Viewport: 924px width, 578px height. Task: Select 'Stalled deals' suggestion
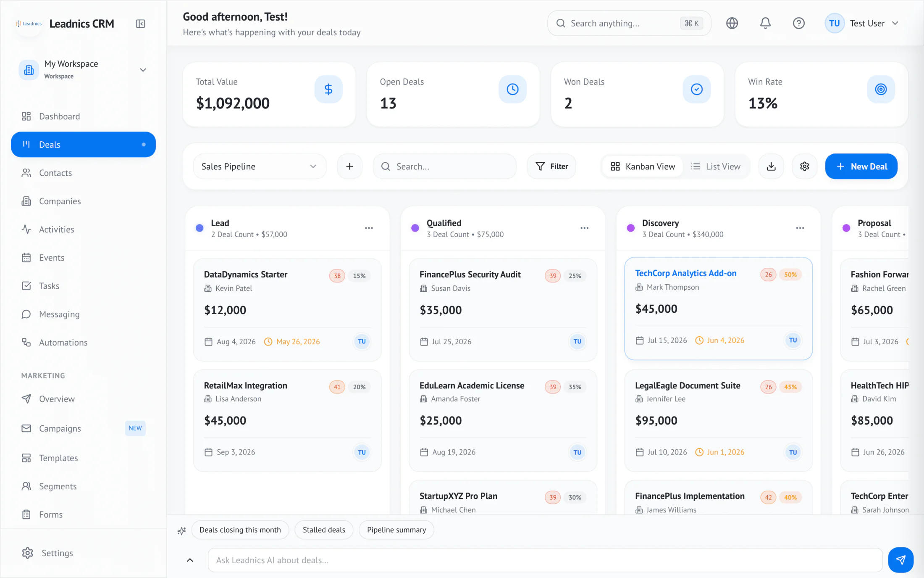tap(324, 530)
